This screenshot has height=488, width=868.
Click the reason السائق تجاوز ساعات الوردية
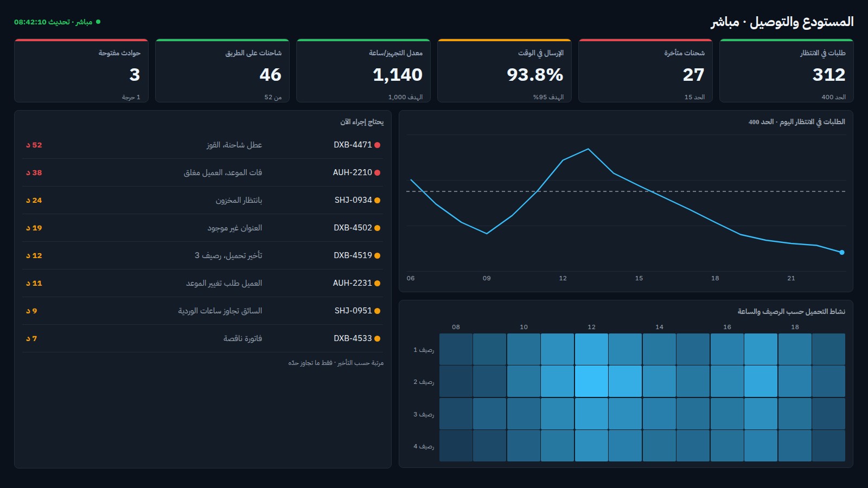220,311
